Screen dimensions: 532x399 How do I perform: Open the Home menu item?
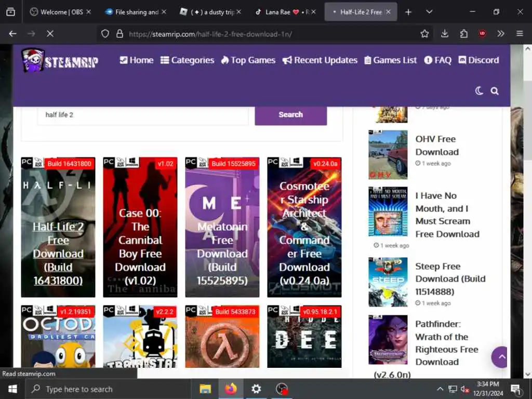click(x=137, y=60)
